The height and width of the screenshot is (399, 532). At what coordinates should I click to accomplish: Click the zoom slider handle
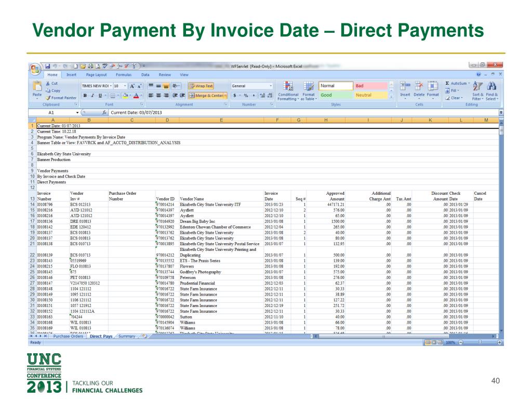[480, 342]
